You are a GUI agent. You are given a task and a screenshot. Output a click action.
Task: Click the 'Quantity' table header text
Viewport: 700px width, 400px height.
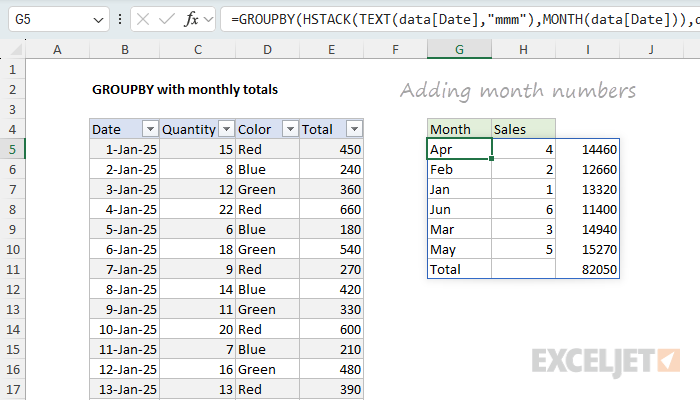(189, 129)
